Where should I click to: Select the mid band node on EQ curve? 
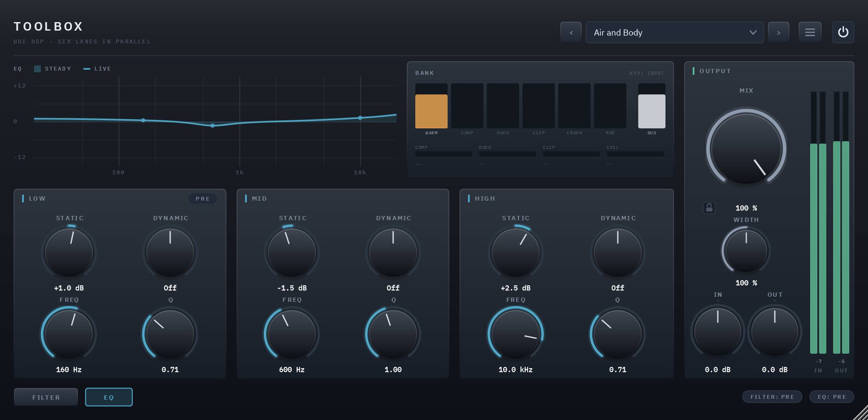pos(213,125)
